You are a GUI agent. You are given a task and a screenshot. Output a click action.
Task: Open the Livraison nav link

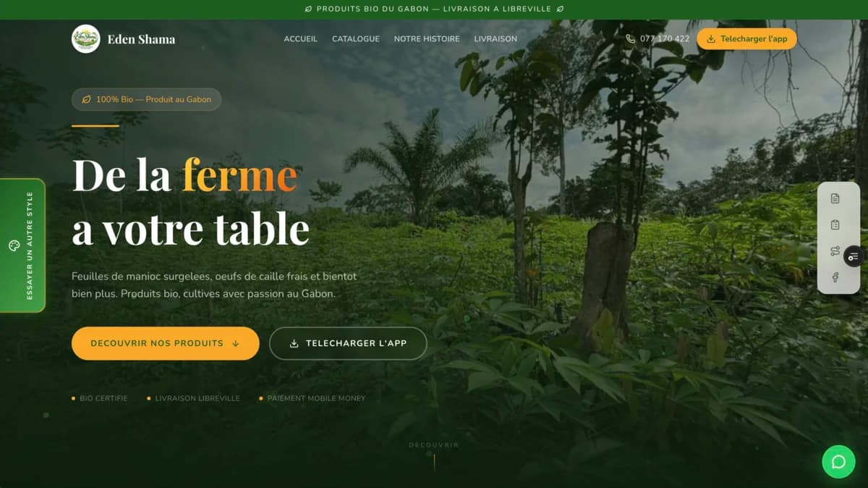[x=495, y=39]
